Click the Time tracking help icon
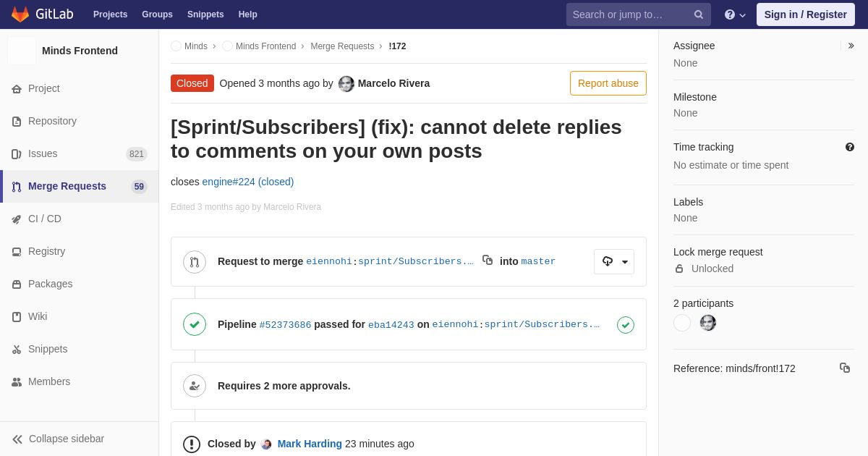This screenshot has width=868, height=456. coord(850,147)
